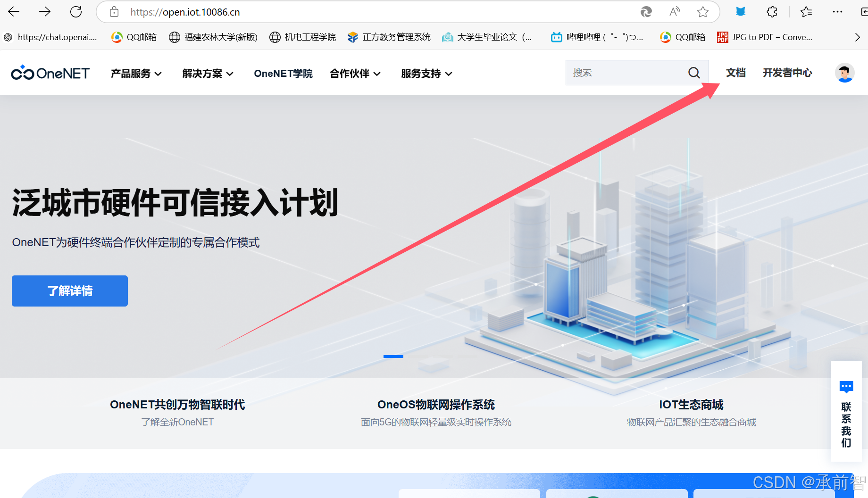The image size is (868, 498).
Task: Open the JPG to PDF bookmark
Action: click(764, 37)
